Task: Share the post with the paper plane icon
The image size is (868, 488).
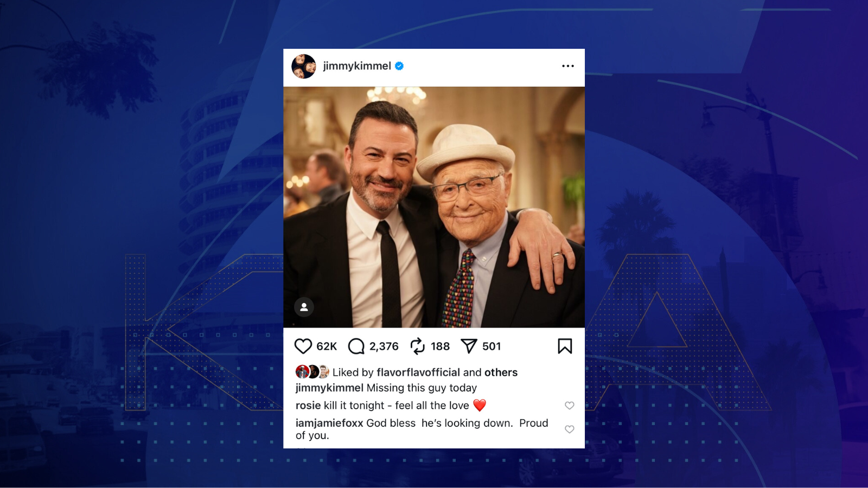Action: 469,346
